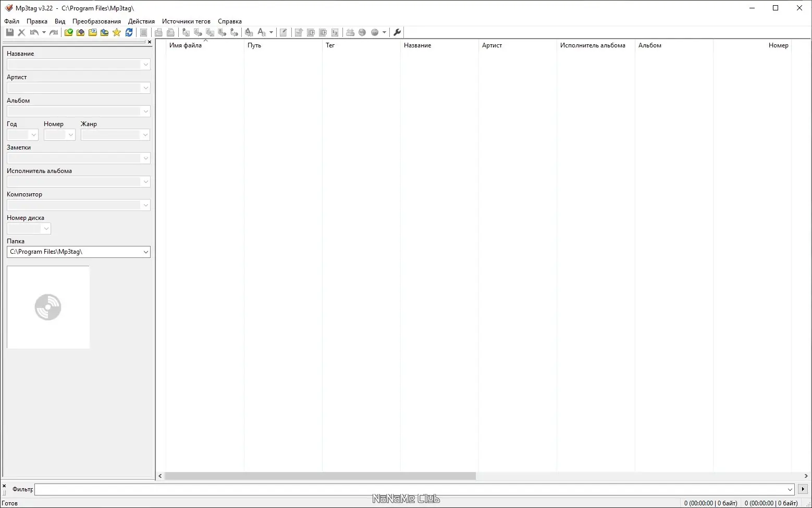Expand the Папка folder path dropdown
This screenshot has height=508, width=812.
(145, 252)
